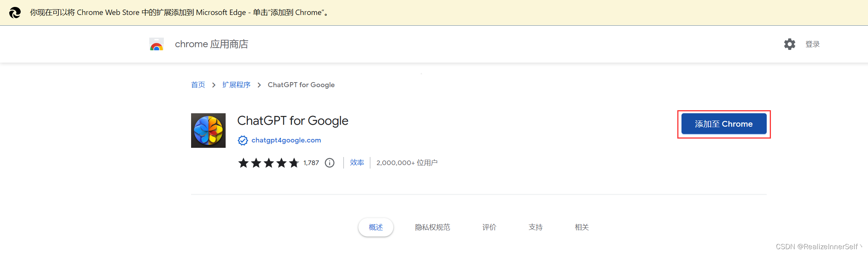The image size is (868, 253).
Task: Open 扩展程序 breadcrumb link
Action: [x=236, y=85]
